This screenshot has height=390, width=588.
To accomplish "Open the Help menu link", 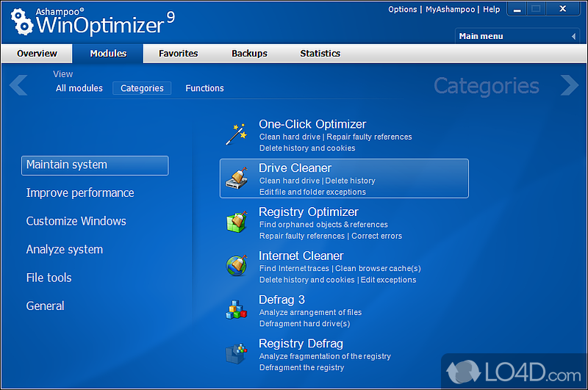I will coord(492,10).
